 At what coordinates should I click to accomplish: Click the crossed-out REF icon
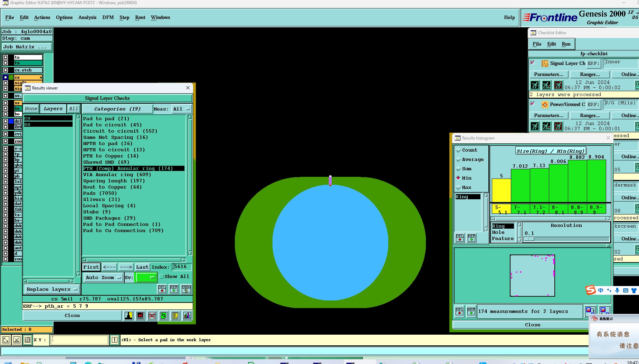click(x=152, y=316)
